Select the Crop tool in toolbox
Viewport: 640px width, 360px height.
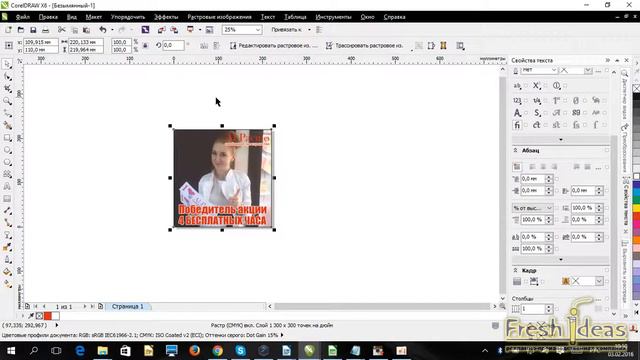[x=7, y=89]
